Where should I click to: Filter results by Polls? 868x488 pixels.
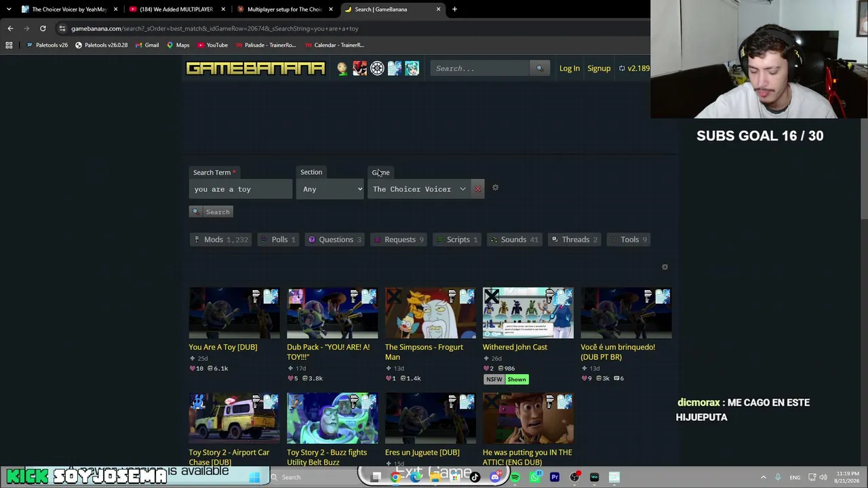[279, 239]
